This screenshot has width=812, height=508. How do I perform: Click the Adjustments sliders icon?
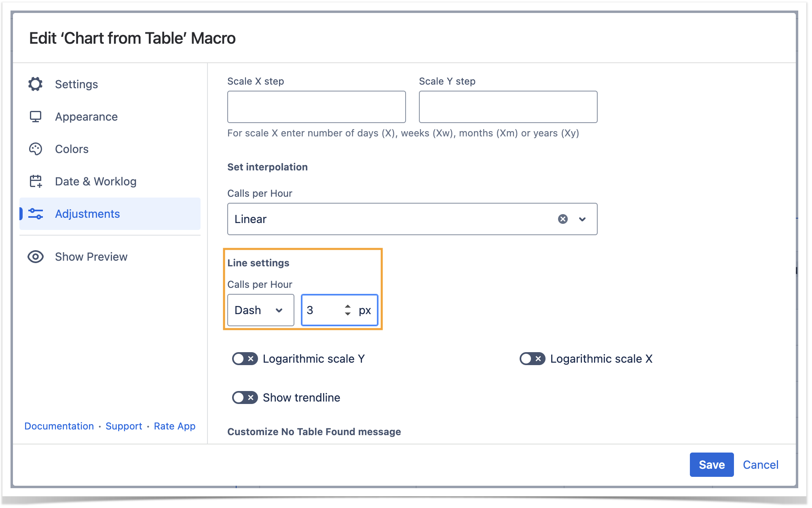pos(36,214)
